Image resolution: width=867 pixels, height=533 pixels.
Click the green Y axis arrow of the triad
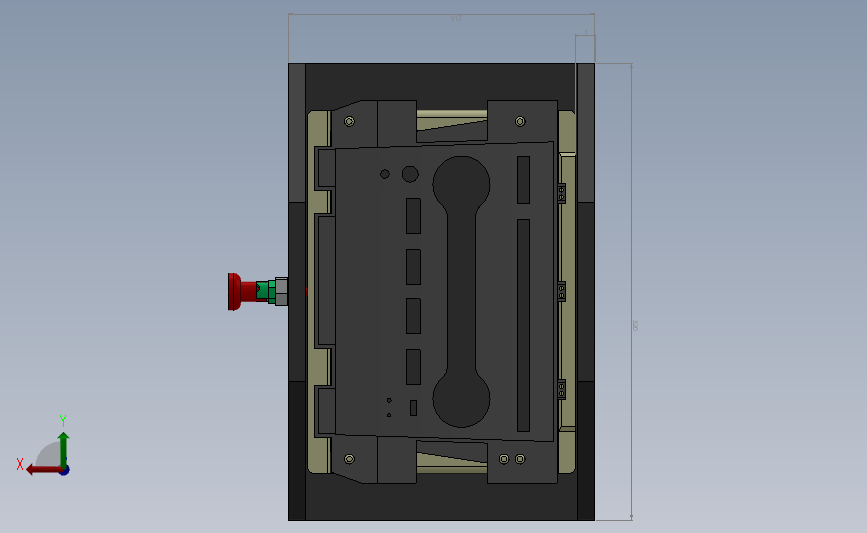tap(63, 449)
